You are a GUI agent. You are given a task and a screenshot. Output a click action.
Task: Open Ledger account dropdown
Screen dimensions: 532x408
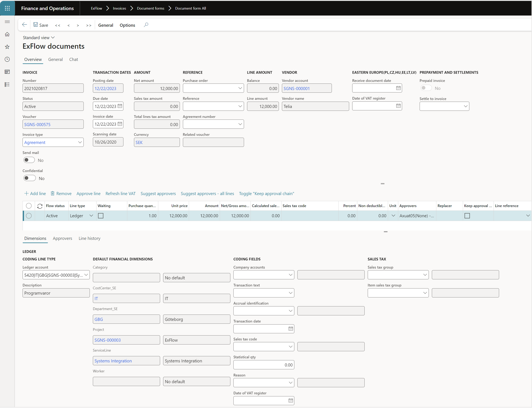[86, 275]
